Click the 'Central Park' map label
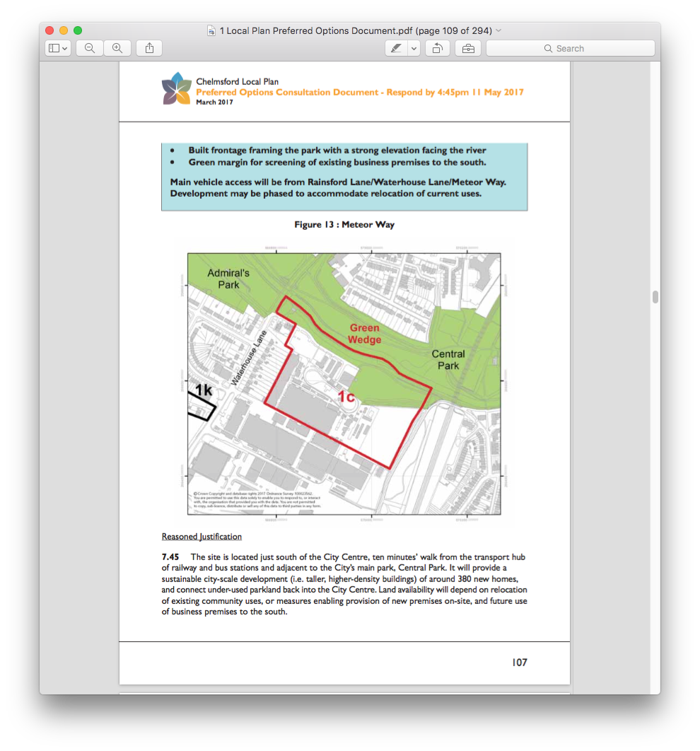 coord(448,360)
